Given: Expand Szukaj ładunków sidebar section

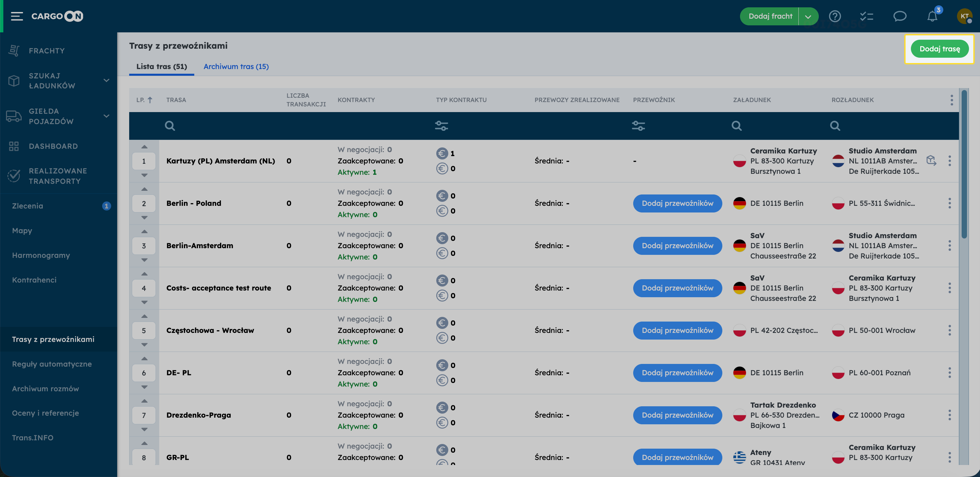Looking at the screenshot, I should click(x=106, y=81).
